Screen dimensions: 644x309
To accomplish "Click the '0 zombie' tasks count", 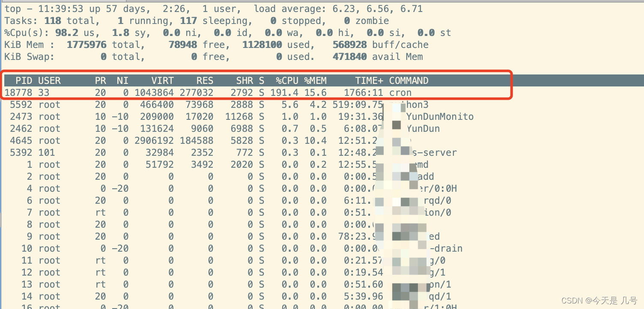I will 366,21.
